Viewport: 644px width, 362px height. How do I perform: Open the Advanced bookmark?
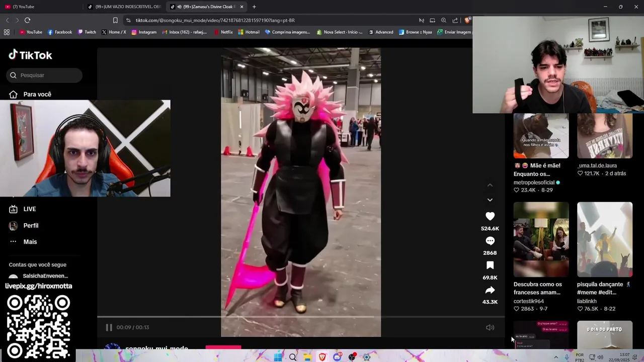click(x=381, y=32)
